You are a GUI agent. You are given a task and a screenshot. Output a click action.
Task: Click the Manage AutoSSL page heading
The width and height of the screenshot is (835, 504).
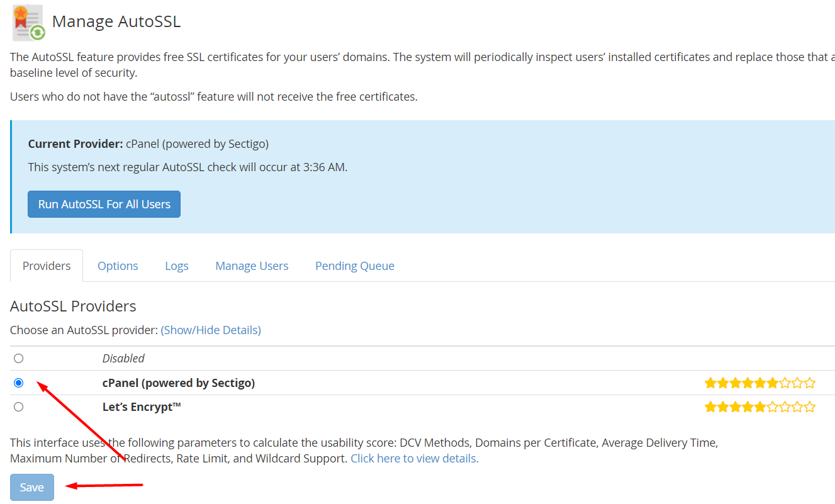click(116, 21)
